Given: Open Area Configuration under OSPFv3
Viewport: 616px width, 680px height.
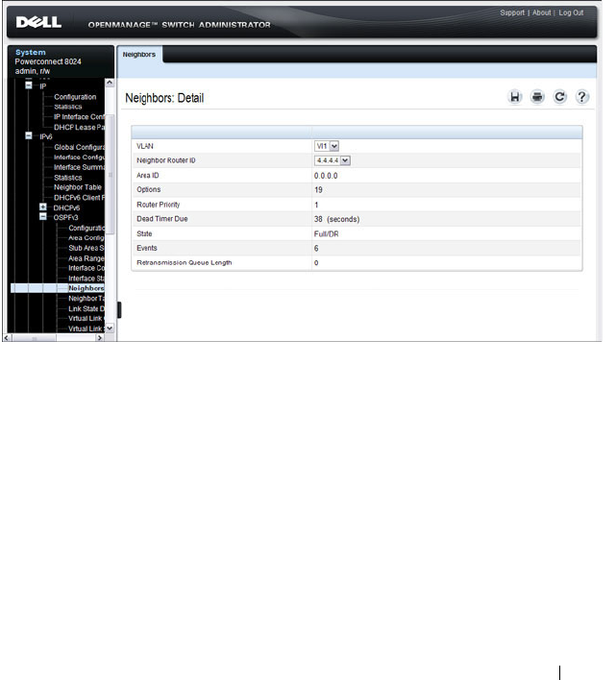Looking at the screenshot, I should (86, 237).
